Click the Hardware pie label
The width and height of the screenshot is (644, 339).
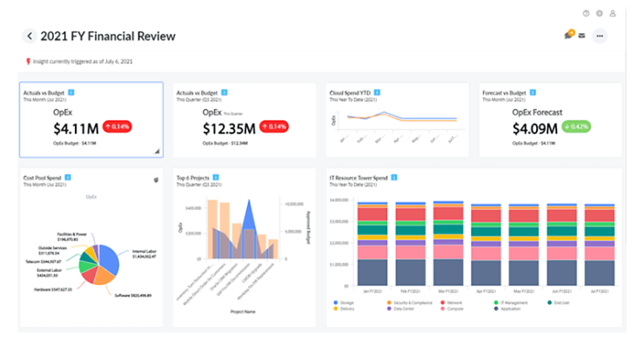53,289
